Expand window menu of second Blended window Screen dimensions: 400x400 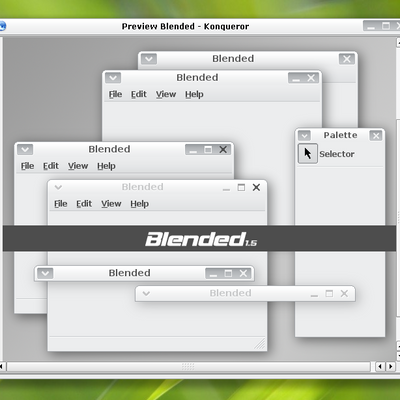(x=113, y=78)
